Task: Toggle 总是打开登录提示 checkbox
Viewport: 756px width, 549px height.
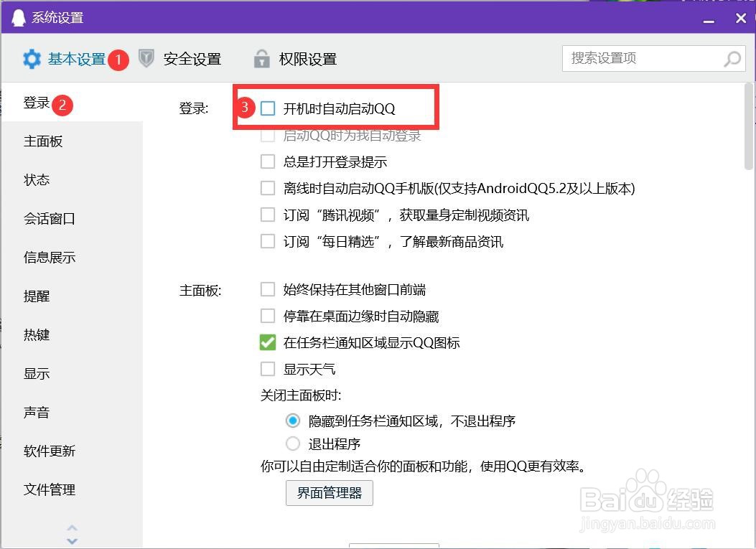Action: pyautogui.click(x=268, y=161)
